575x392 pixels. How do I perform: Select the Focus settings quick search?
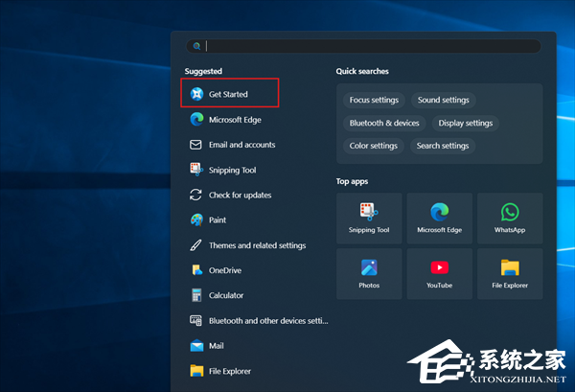pyautogui.click(x=374, y=100)
